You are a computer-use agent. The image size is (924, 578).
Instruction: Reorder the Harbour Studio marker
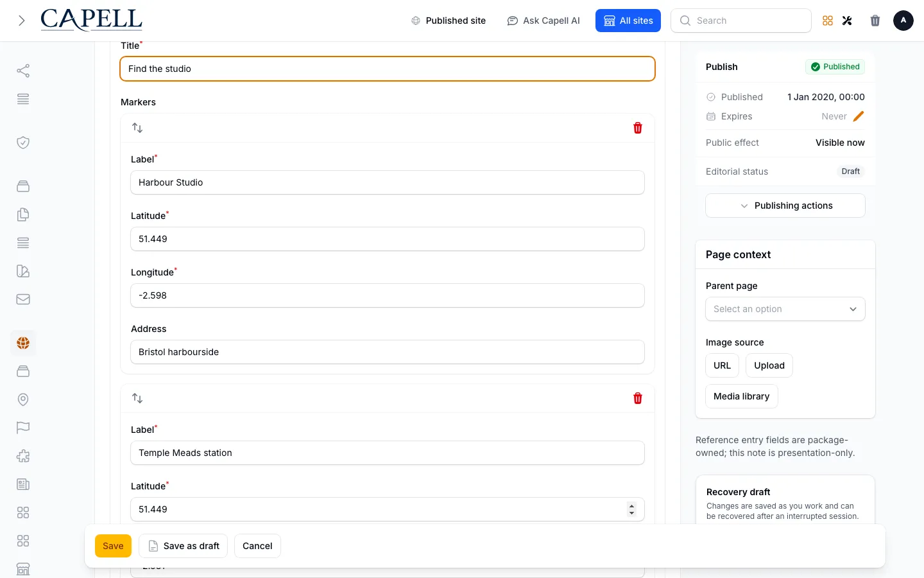(x=137, y=128)
